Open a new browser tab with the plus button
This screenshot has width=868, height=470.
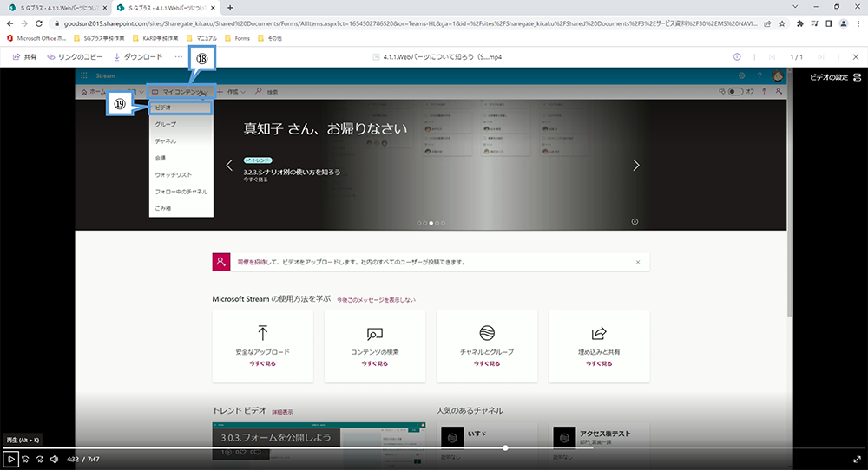230,8
